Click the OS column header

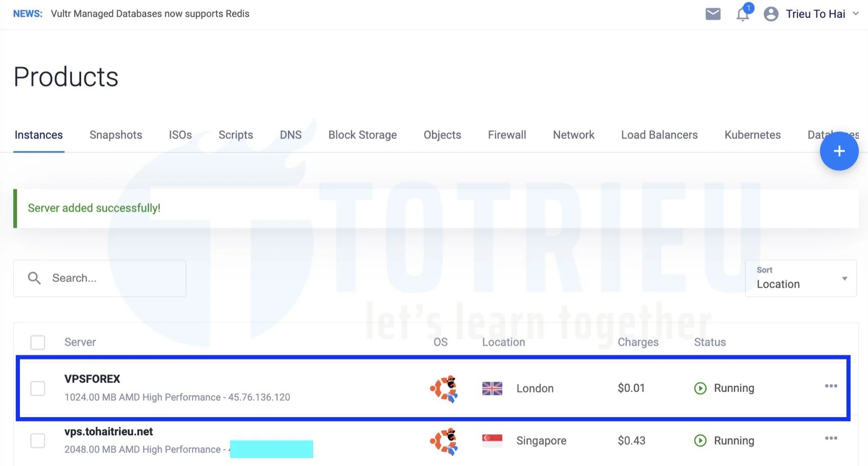[441, 342]
